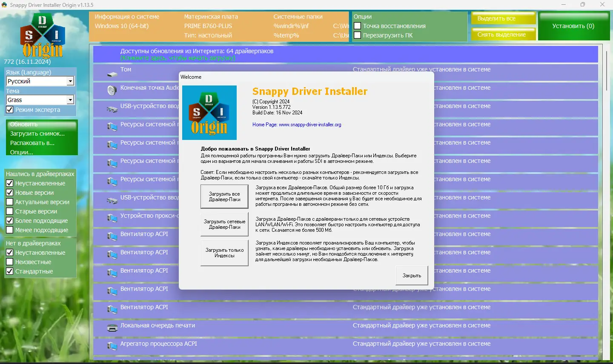Click Загрузить все Драйвер-Паки
The width and height of the screenshot is (613, 364).
click(224, 196)
